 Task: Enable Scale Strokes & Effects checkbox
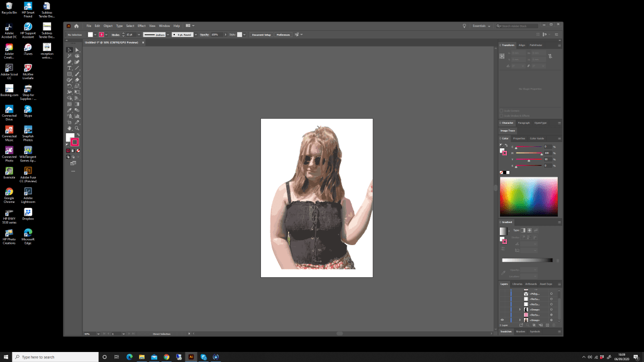point(502,115)
